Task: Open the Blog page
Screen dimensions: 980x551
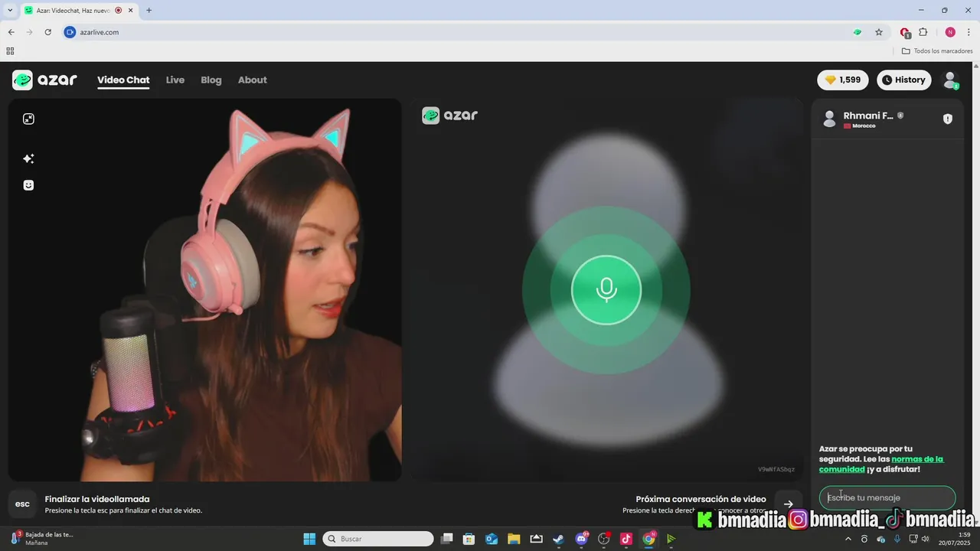Action: [211, 80]
